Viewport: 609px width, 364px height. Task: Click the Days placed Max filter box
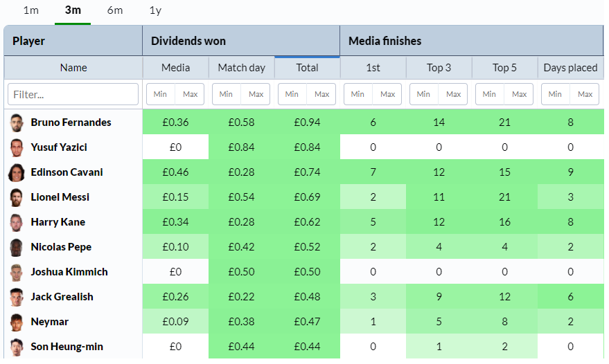(585, 94)
